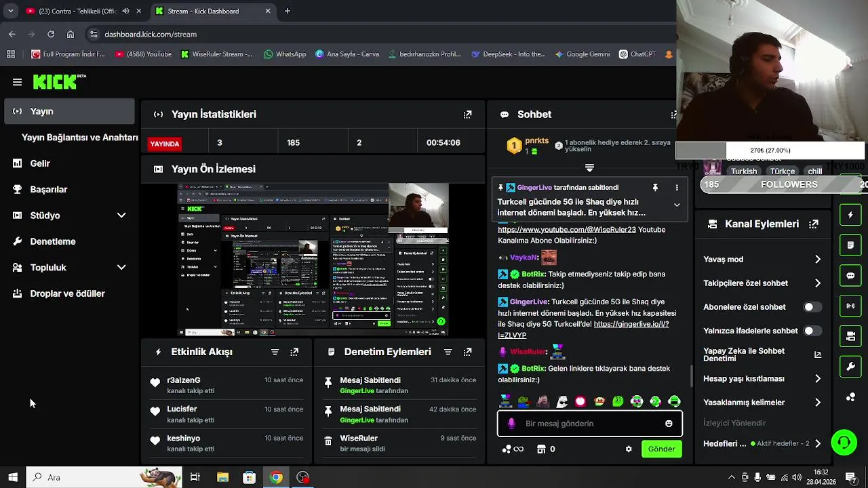The image size is (868, 488).
Task: Open the browser home page
Action: pos(71,34)
